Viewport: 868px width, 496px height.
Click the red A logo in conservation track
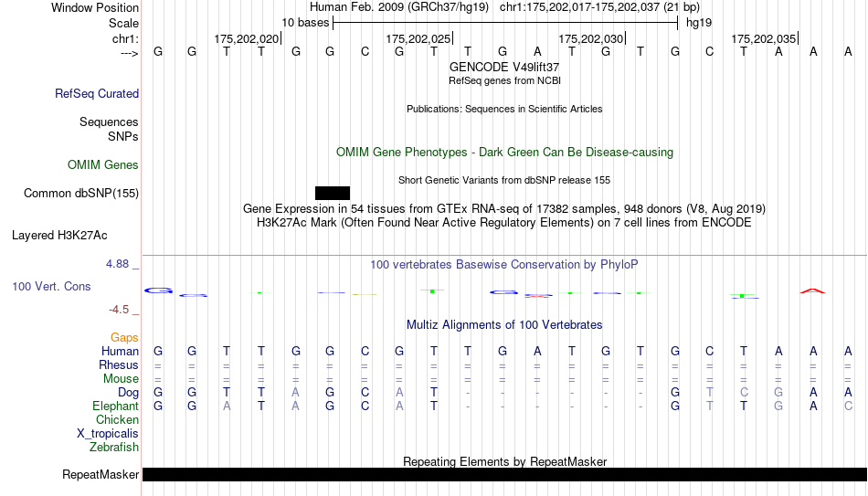812,290
